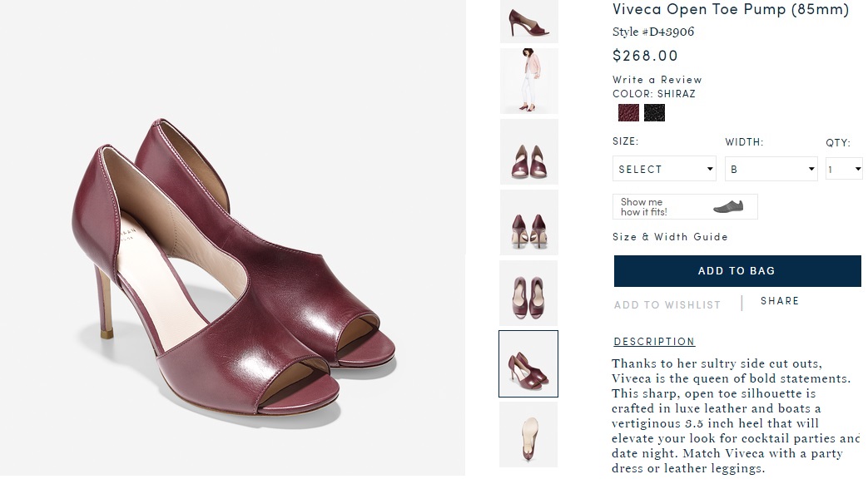
Task: Select the front-facing pumps thumbnail
Action: (x=528, y=151)
